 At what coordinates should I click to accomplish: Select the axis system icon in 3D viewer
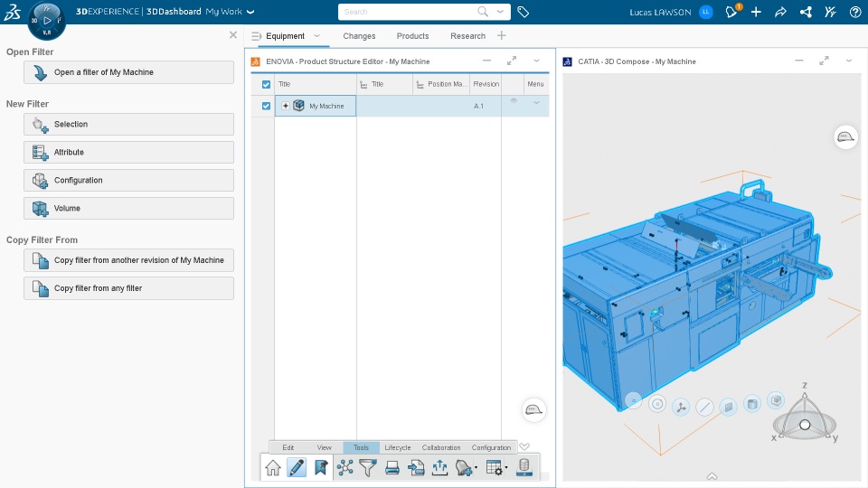click(x=681, y=408)
